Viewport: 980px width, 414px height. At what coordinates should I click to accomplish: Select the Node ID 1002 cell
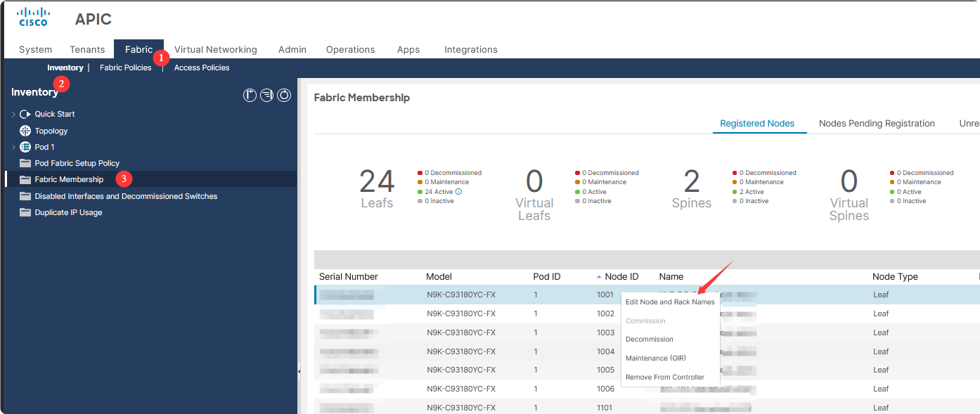(605, 313)
